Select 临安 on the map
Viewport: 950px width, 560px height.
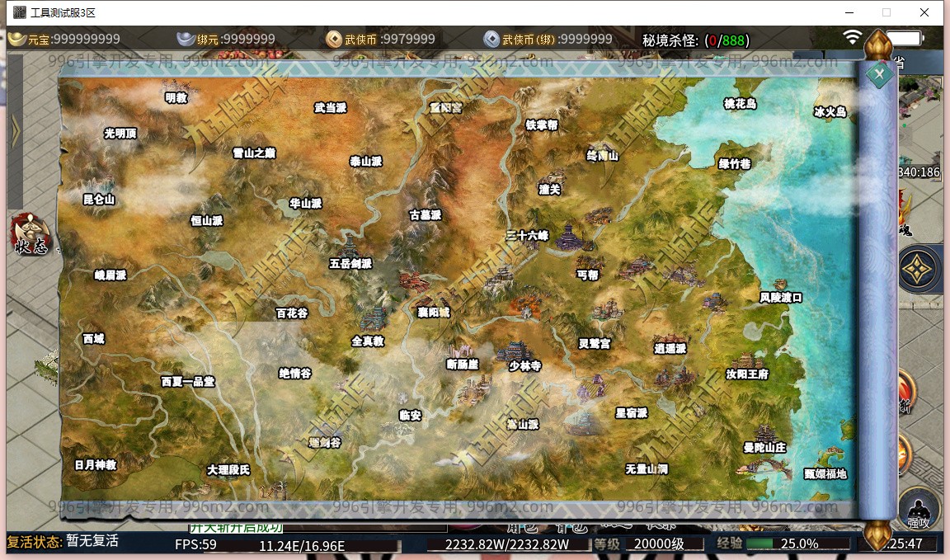click(410, 415)
